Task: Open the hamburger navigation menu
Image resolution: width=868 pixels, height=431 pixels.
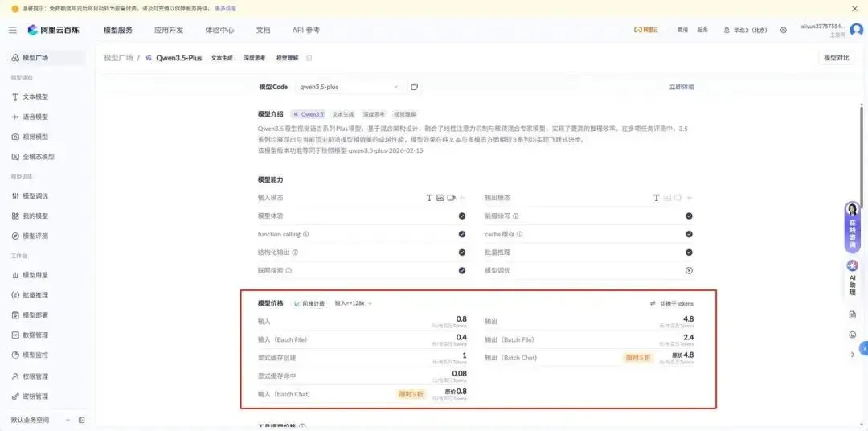Action: coord(13,30)
